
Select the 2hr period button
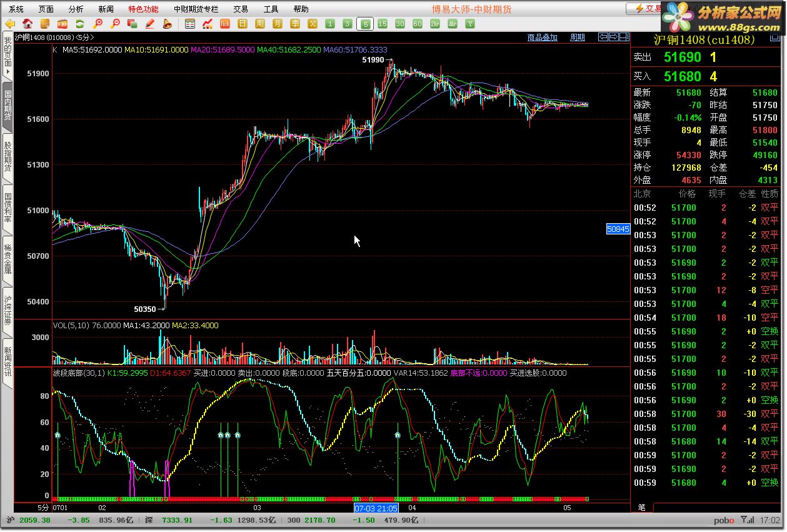click(435, 24)
